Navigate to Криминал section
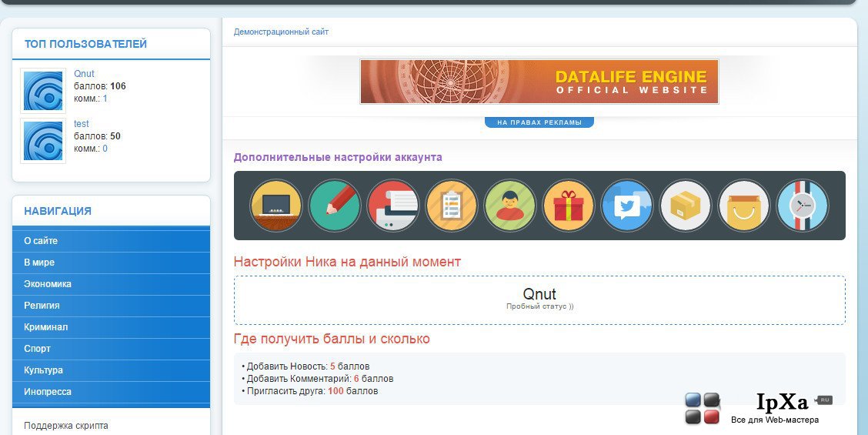868x435 pixels. (112, 327)
